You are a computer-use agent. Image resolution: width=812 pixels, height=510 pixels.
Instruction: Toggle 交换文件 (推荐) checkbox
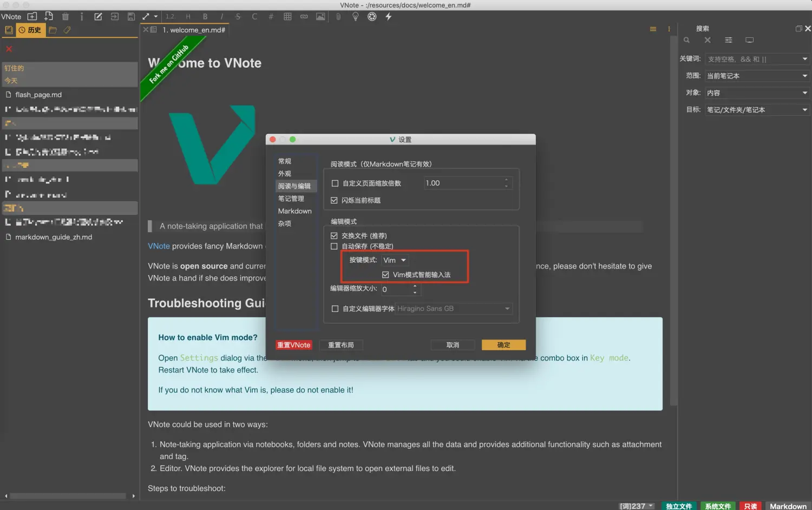(334, 236)
